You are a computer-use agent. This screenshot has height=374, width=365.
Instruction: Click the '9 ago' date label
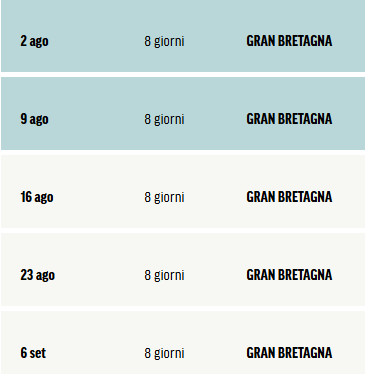34,119
